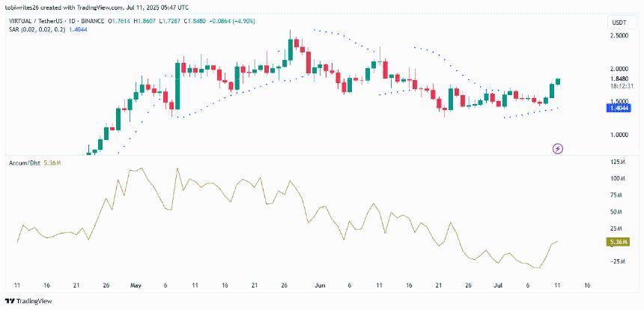Click the 125M level on Accum/Dist scale
Screen dimensions: 644x310
pyautogui.click(x=619, y=162)
